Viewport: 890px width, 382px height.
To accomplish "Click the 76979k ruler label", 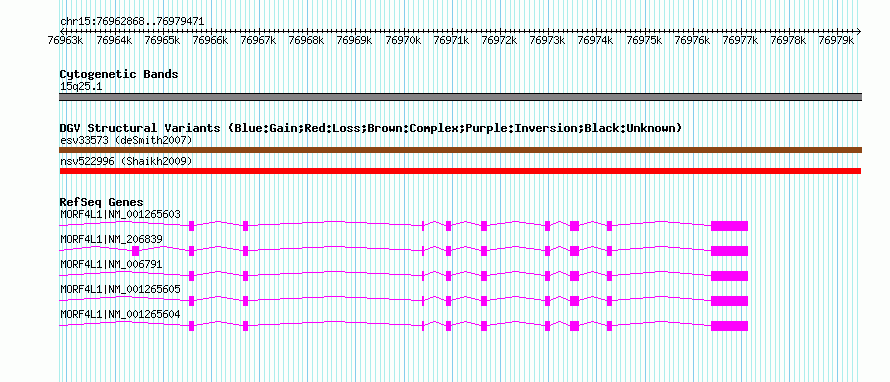I will (x=837, y=41).
